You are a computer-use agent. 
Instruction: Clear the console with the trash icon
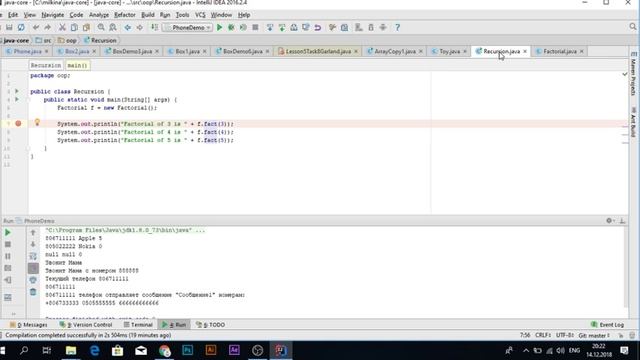33,292
